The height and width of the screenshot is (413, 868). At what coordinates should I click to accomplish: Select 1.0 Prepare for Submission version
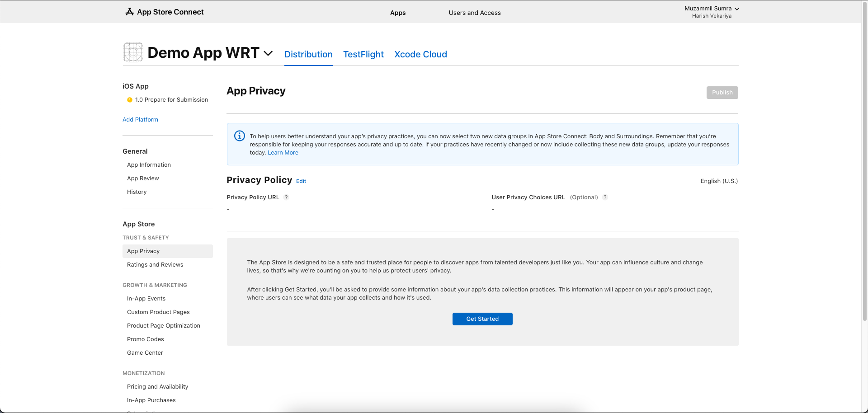pos(171,100)
